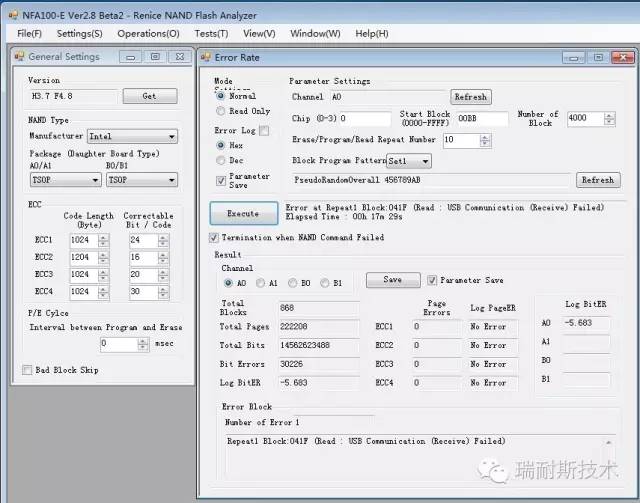Click ECC3 Code Length spinner arrows
The width and height of the screenshot is (640, 503).
point(104,275)
